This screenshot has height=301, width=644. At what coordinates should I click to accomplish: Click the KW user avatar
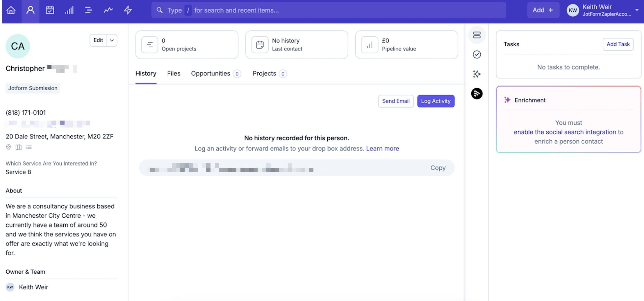point(572,10)
